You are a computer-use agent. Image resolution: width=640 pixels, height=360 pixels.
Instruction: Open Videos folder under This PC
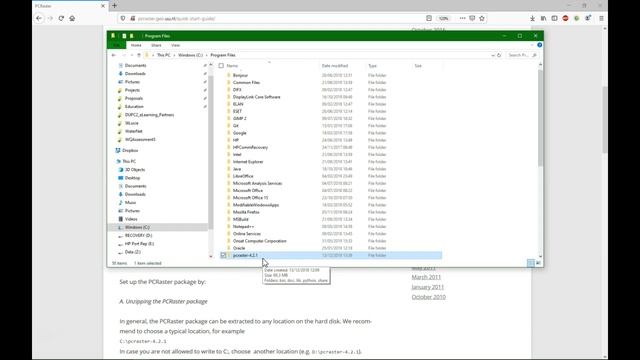click(131, 219)
